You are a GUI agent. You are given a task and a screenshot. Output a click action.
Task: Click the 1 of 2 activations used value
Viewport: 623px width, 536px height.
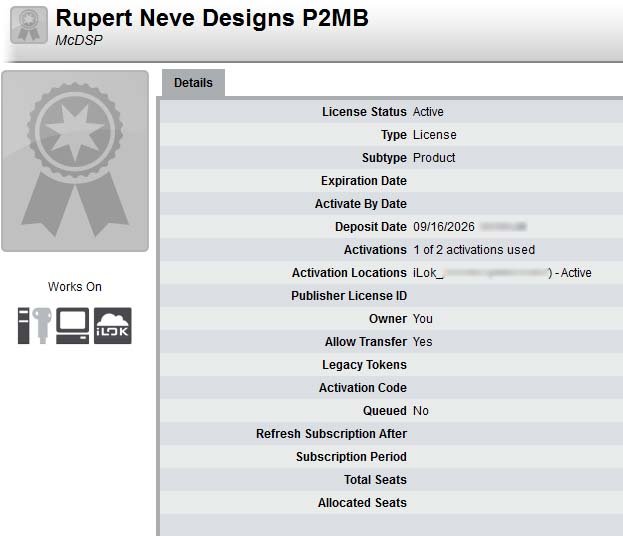[x=474, y=250]
